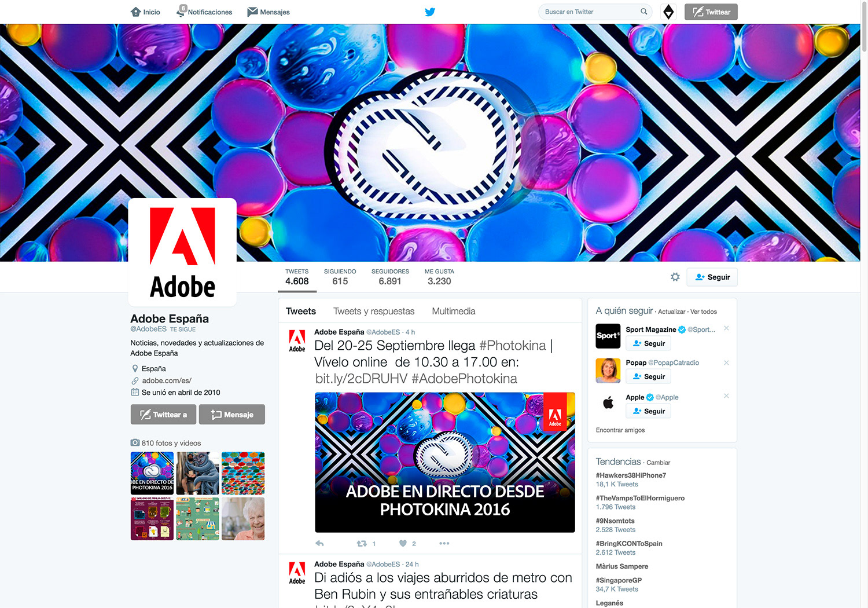Dismiss Sport Magazine follow suggestion
The height and width of the screenshot is (608, 868).
pyautogui.click(x=726, y=328)
